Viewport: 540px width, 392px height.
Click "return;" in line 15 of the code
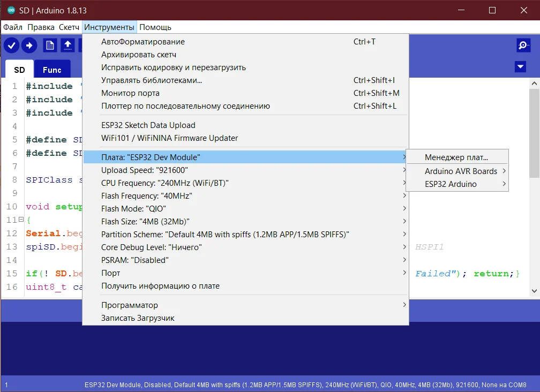(493, 274)
